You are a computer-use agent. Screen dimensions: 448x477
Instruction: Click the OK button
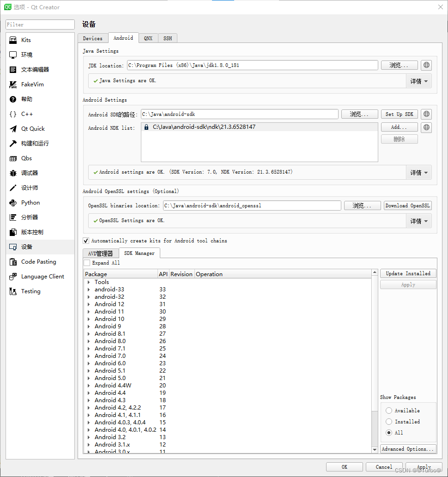[x=344, y=467]
